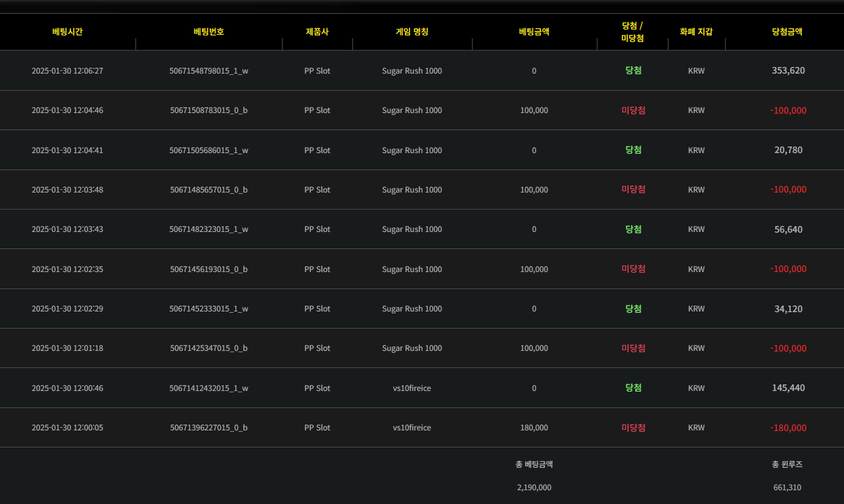Select bet number 50671482323015_1_w
The width and height of the screenshot is (844, 504).
tap(209, 229)
